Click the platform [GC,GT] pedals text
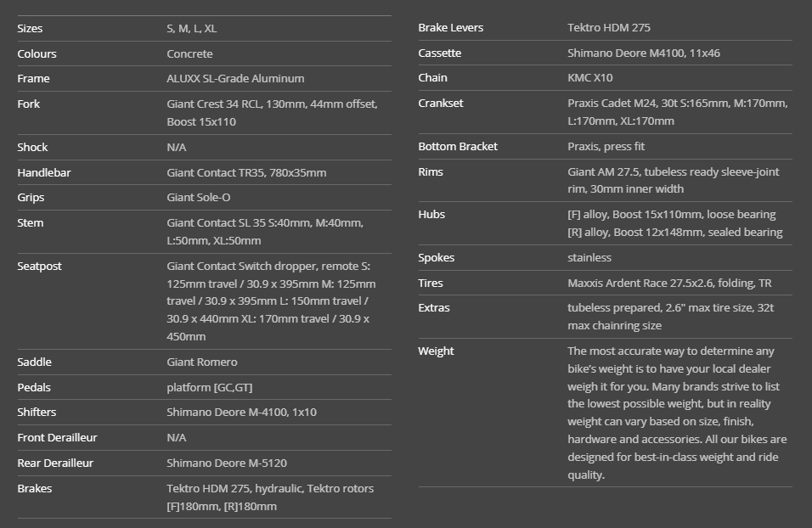Image resolution: width=812 pixels, height=528 pixels. (x=209, y=387)
